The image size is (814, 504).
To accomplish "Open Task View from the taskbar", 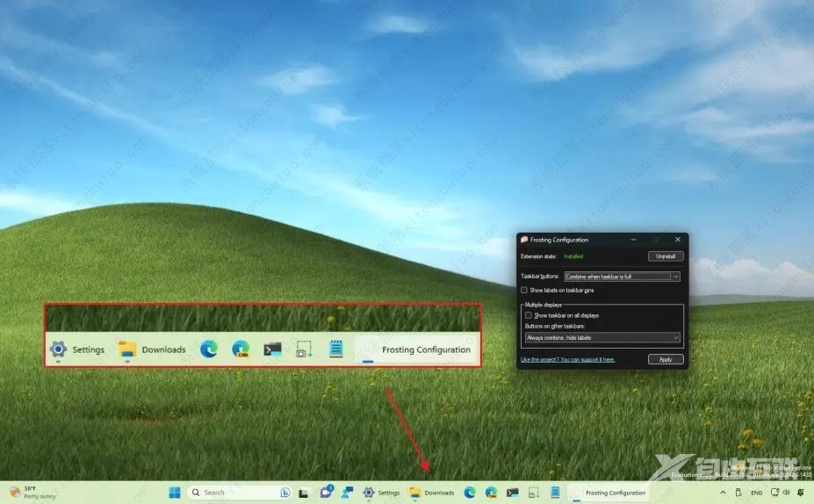I will click(304, 493).
